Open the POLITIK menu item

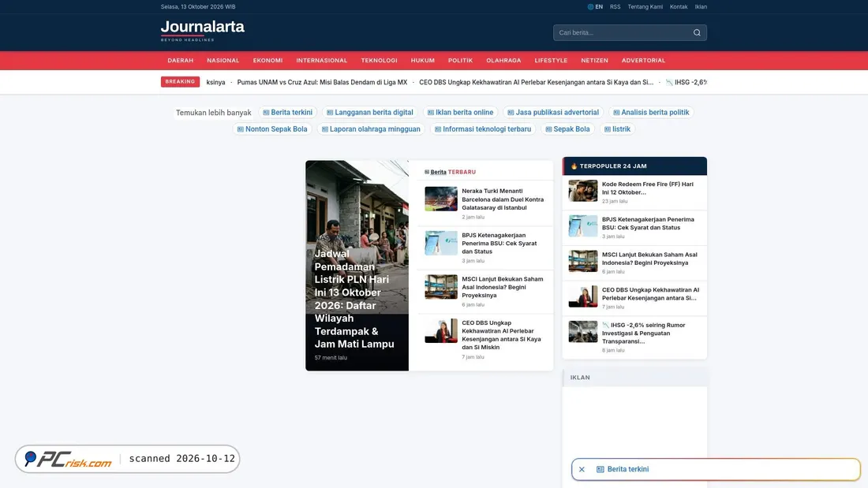pos(461,60)
